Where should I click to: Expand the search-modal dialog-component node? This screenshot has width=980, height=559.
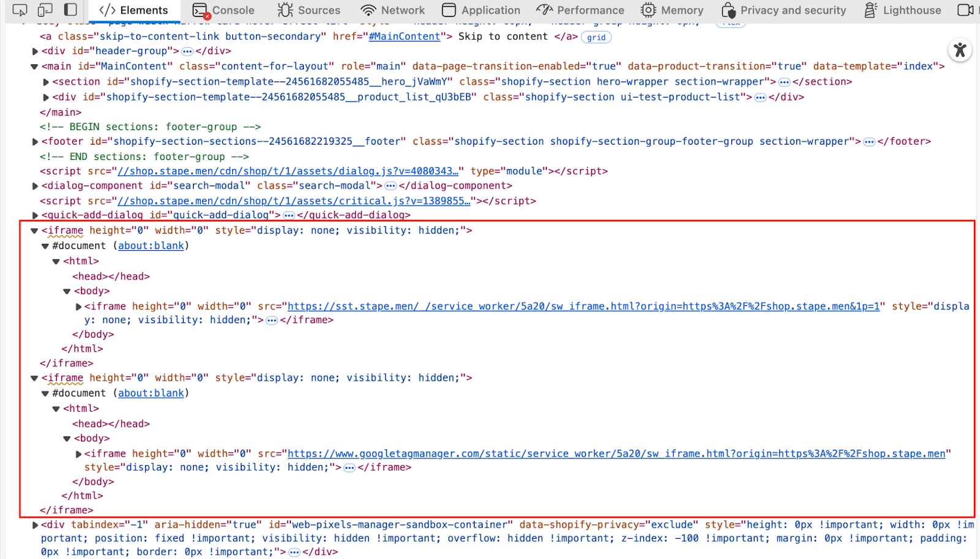click(35, 186)
